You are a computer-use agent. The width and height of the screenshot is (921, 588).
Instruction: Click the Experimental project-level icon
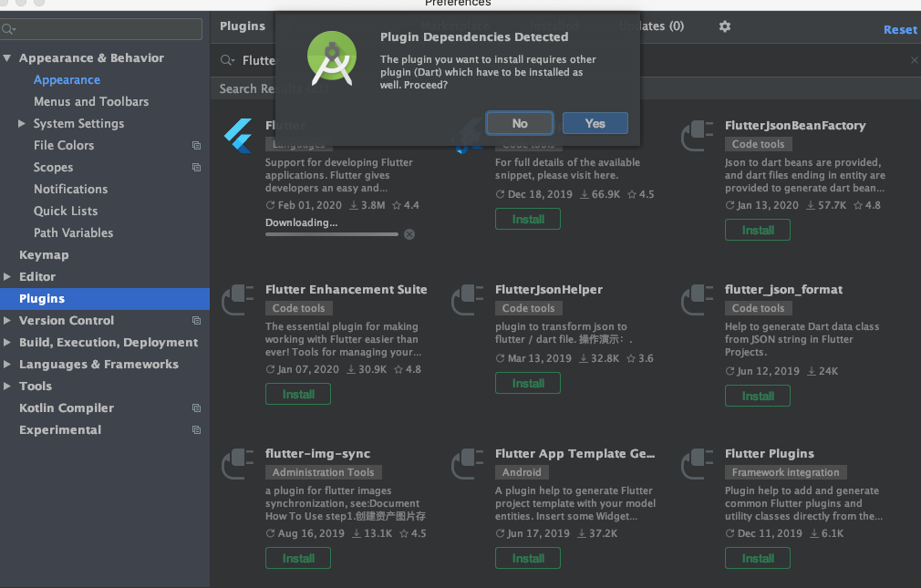(x=196, y=430)
